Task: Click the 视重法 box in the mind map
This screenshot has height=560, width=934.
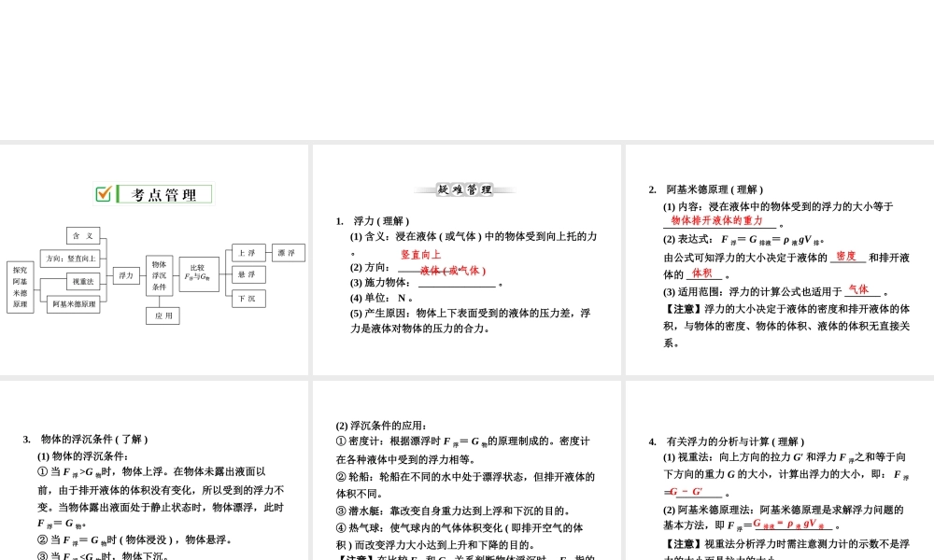Action: tap(83, 281)
